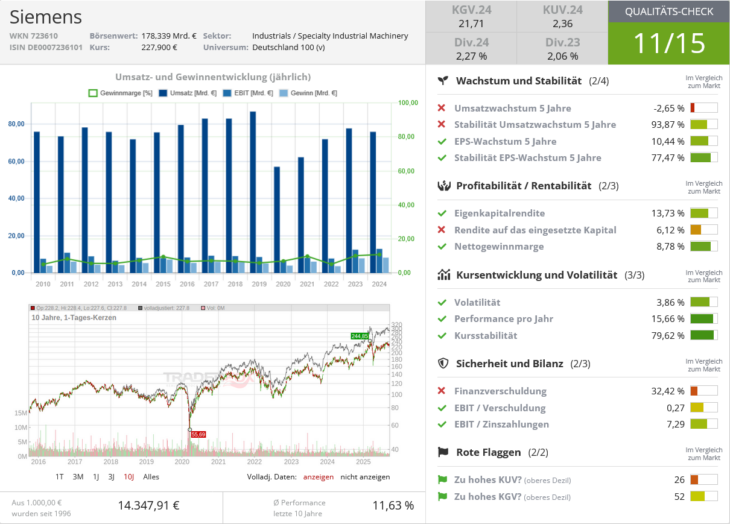The height and width of the screenshot is (524, 730).
Task: Click the 55,69 red low price marker
Action: [x=198, y=435]
